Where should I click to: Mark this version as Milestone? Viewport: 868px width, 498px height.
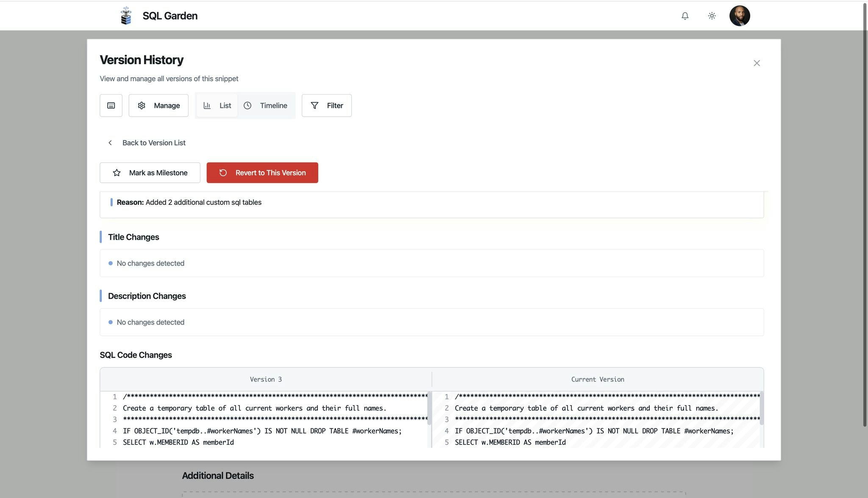point(150,173)
